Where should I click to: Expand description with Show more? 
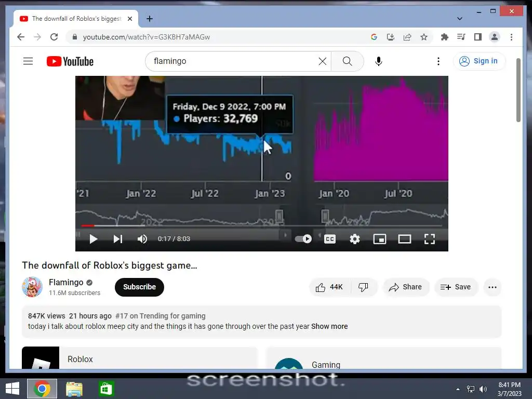(329, 326)
